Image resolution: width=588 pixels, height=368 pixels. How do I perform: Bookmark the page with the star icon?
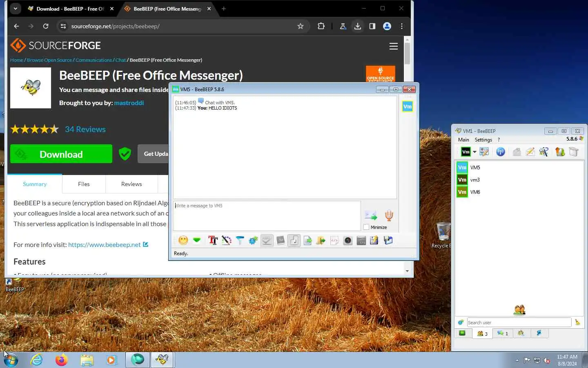click(x=301, y=26)
